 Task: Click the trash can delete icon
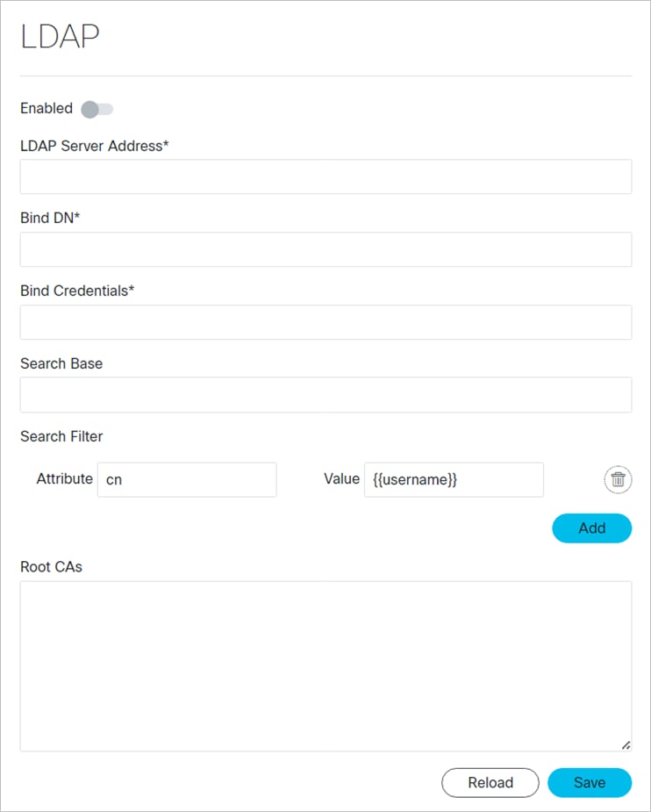(x=618, y=479)
